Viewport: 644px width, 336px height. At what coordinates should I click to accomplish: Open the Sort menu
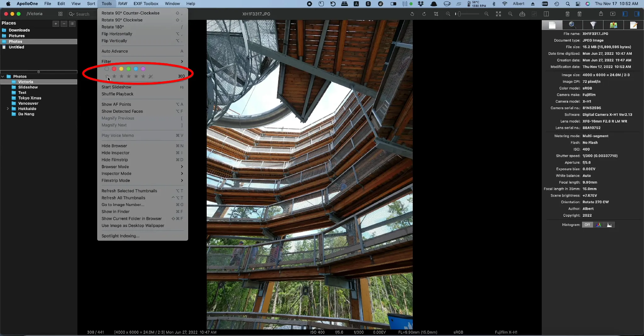click(x=91, y=4)
